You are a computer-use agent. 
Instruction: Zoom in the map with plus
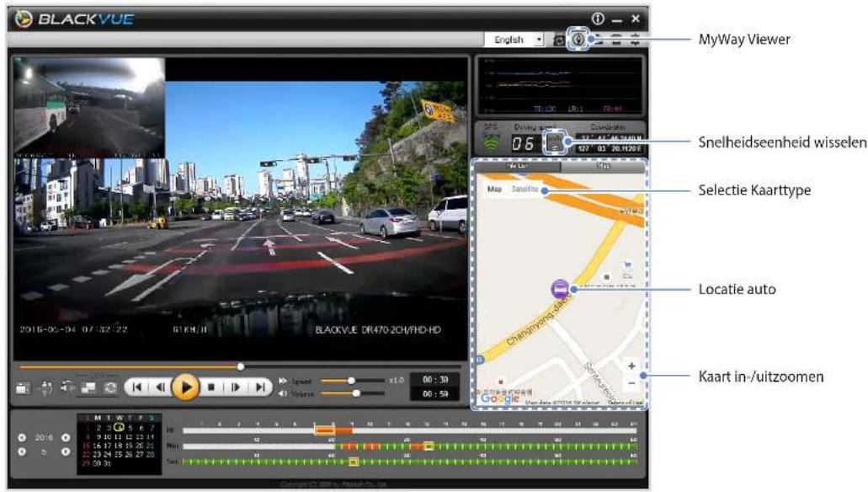[631, 366]
